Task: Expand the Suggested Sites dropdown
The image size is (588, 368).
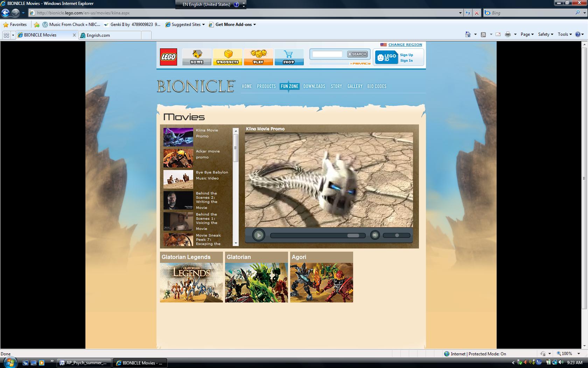Action: 203,25
